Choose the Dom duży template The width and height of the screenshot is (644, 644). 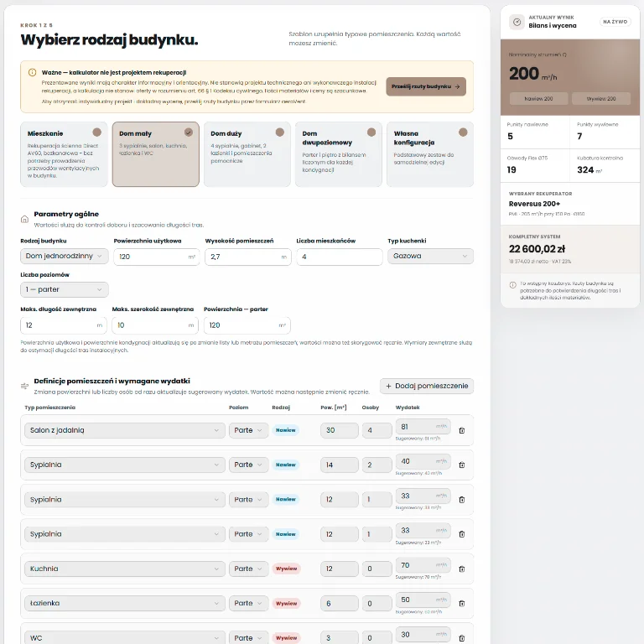247,154
